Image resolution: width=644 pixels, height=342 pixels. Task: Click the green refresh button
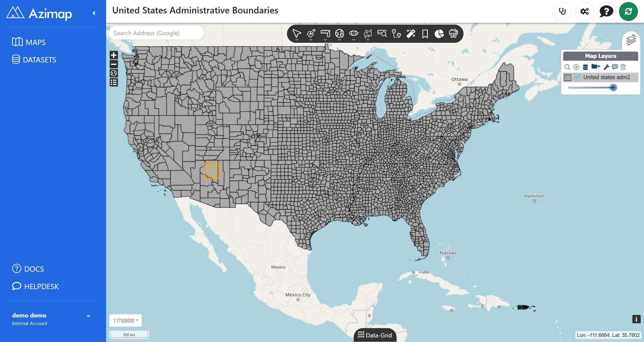(x=628, y=11)
